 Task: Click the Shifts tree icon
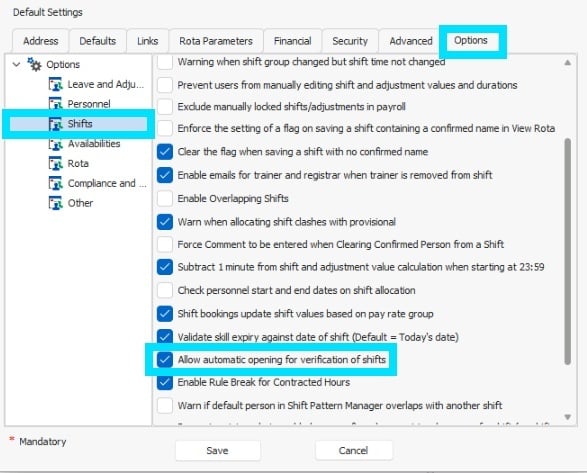click(55, 124)
